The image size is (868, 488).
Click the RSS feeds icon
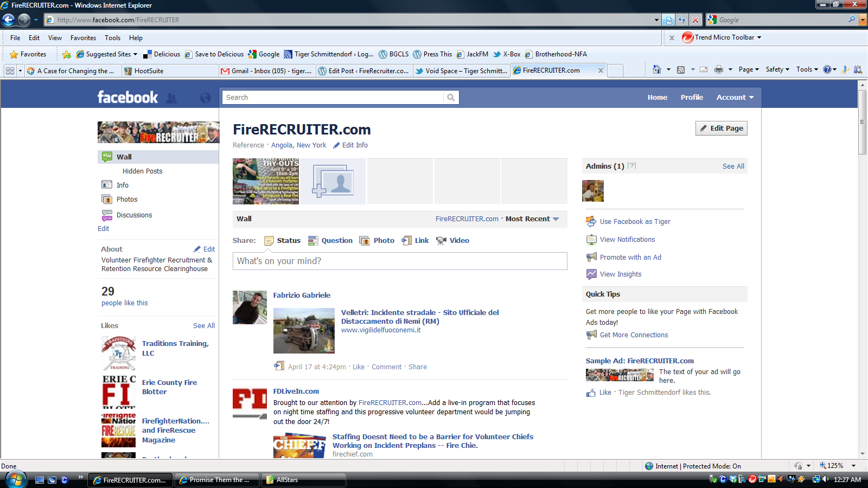coord(681,69)
